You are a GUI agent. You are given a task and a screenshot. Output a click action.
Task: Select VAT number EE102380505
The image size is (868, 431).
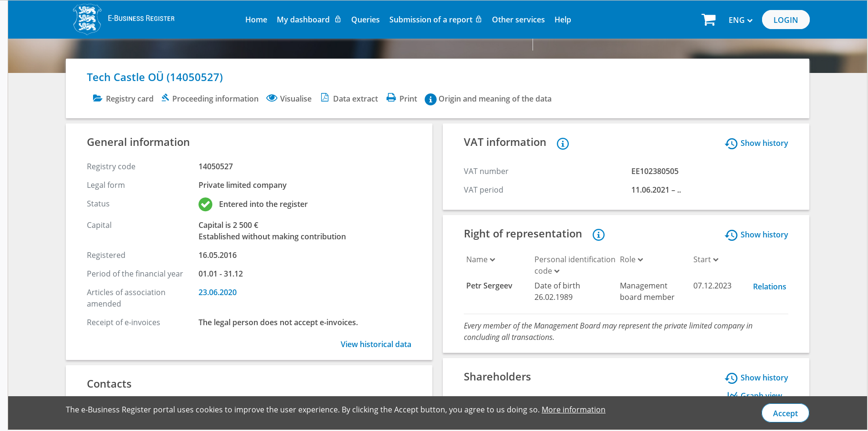[x=655, y=171]
